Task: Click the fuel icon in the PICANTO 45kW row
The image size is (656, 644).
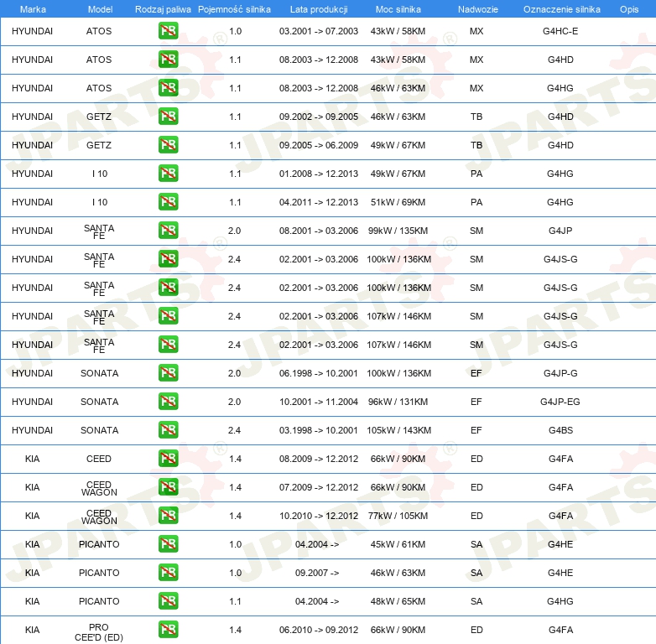Action: pyautogui.click(x=168, y=544)
